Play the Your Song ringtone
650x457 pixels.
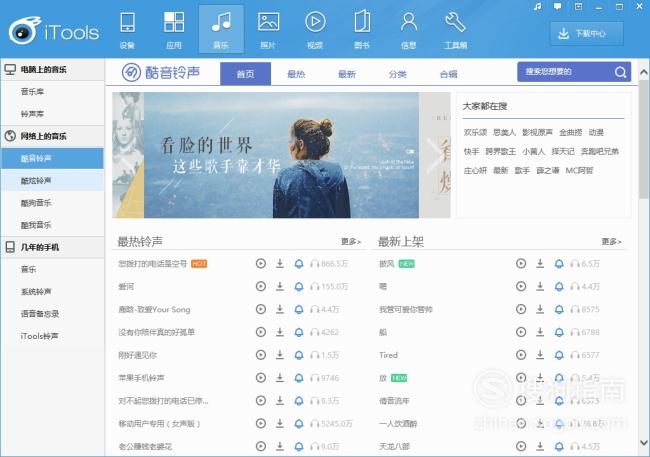click(x=261, y=309)
